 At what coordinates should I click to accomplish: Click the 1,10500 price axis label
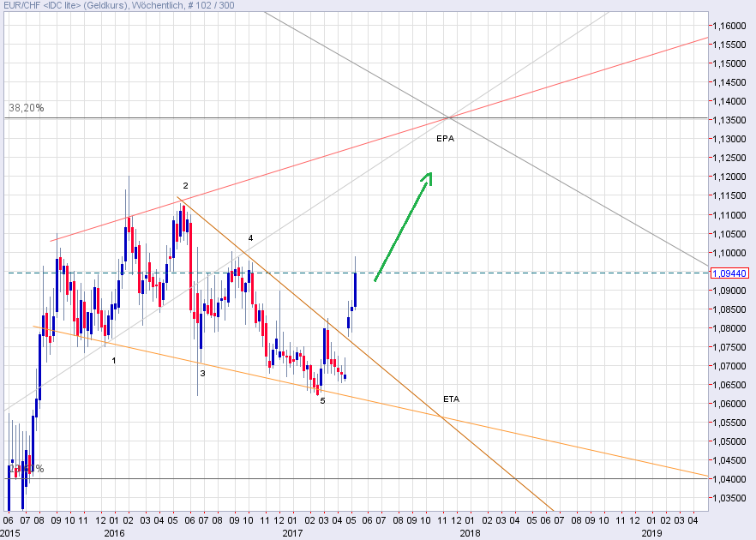[729, 234]
